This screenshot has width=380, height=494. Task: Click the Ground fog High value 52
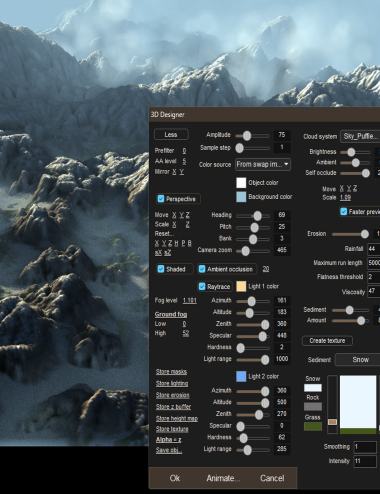click(x=186, y=333)
